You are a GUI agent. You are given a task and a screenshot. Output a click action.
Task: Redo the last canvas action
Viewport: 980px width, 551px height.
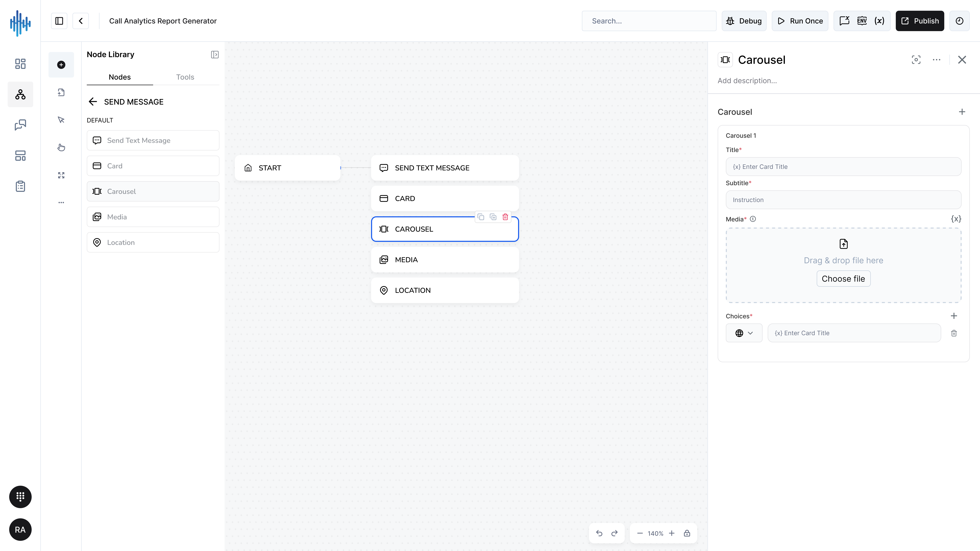614,533
